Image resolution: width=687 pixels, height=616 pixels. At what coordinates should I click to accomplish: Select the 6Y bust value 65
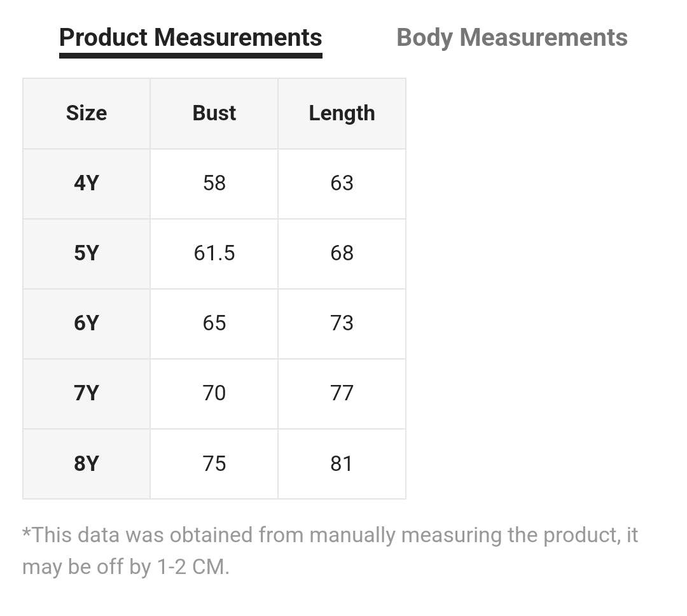click(x=214, y=323)
